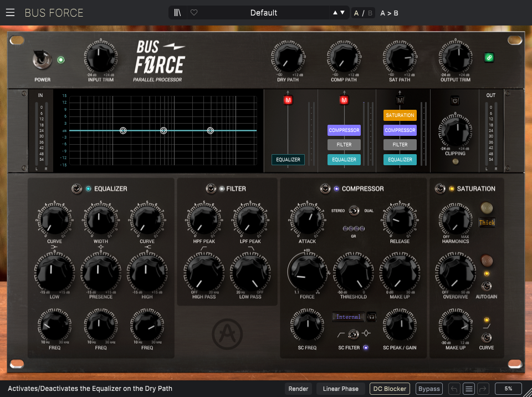Click the round brown button above Auto Gain

[x=487, y=261]
